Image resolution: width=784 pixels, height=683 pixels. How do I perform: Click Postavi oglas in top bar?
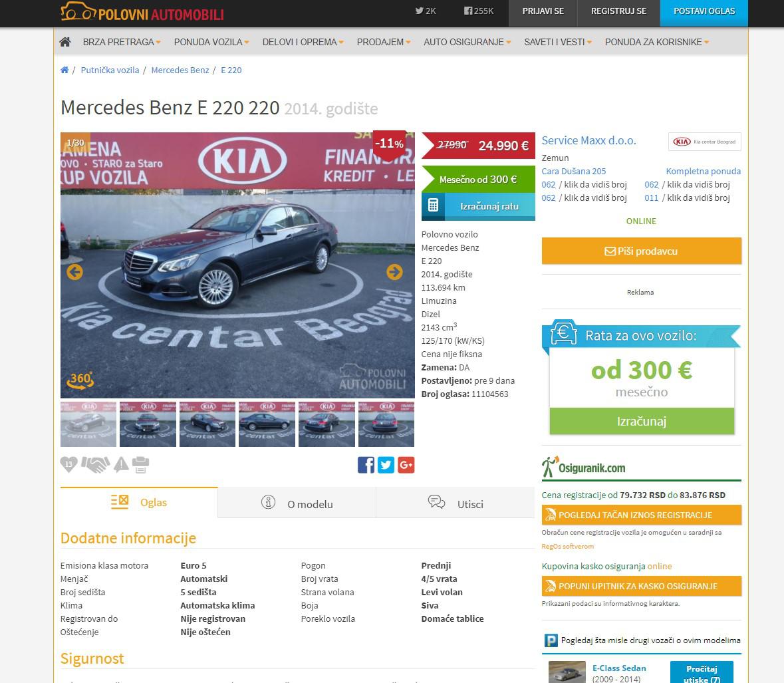(704, 11)
